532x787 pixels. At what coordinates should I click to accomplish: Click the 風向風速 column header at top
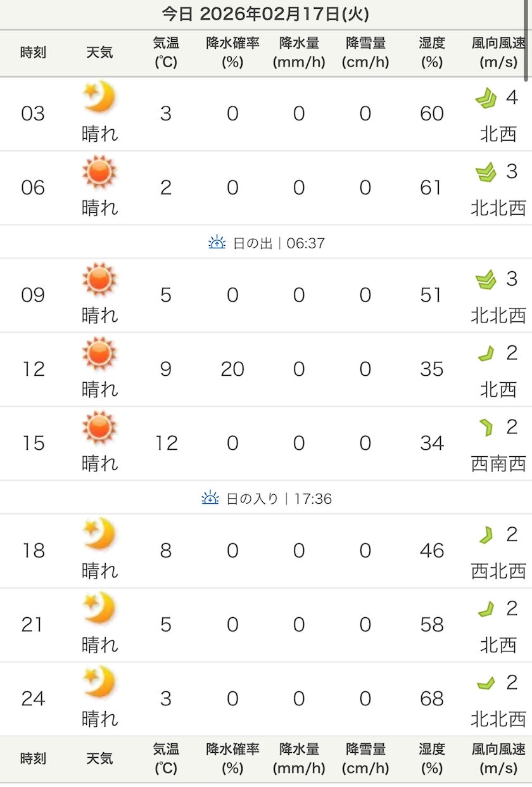498,52
